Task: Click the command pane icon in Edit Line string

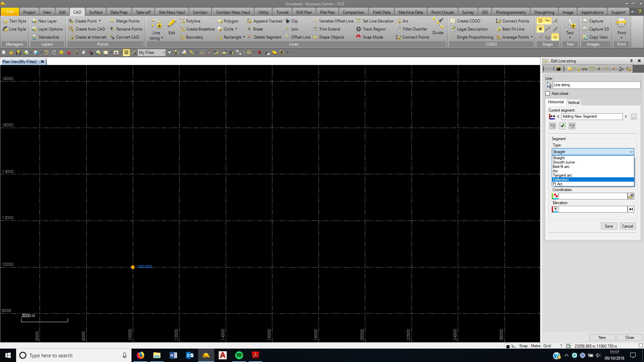Action: point(558,69)
